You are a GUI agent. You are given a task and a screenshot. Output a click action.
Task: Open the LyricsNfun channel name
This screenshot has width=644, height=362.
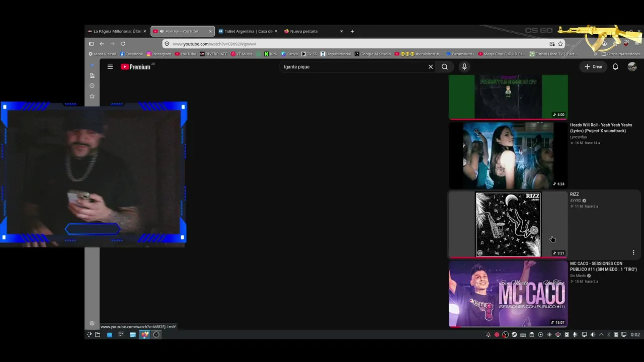pyautogui.click(x=579, y=137)
